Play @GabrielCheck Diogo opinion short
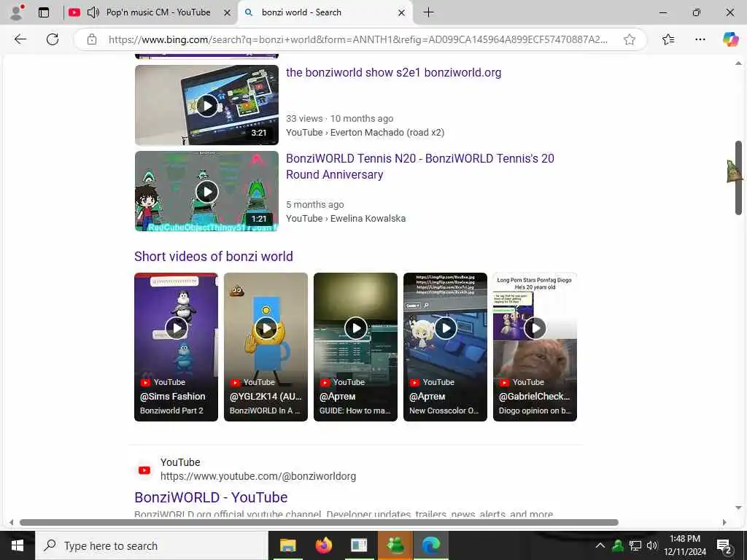747x560 pixels. (x=535, y=346)
